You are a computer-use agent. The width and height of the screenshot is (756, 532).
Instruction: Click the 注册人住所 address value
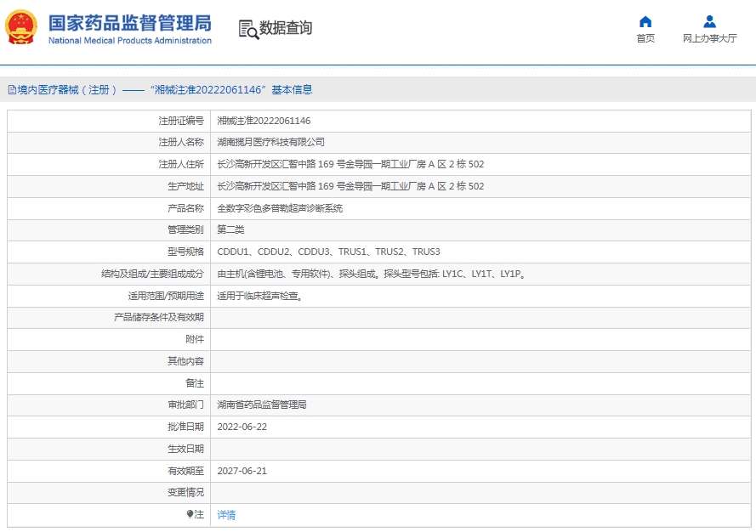(x=350, y=164)
